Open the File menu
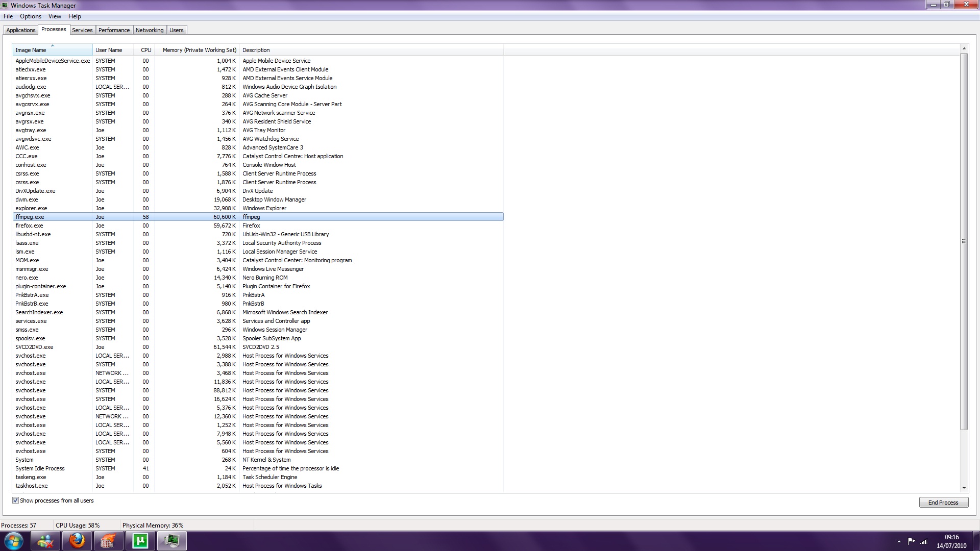This screenshot has width=980, height=551. [x=8, y=16]
